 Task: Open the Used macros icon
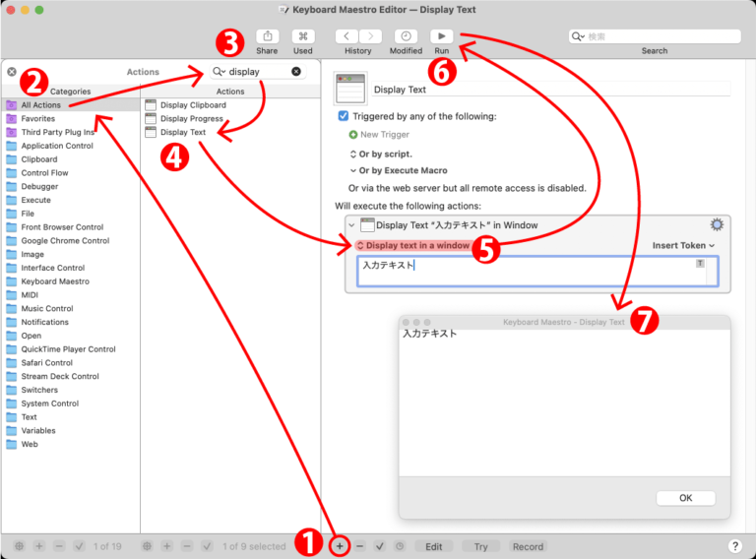click(x=302, y=36)
